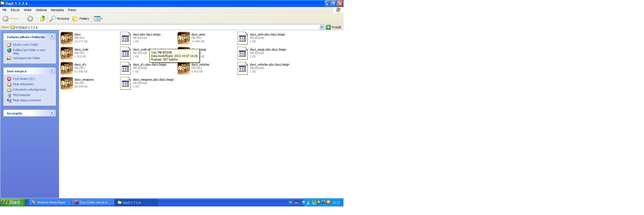The image size is (644, 215).
Task: Open the Pomoc menu
Action: [x=72, y=10]
